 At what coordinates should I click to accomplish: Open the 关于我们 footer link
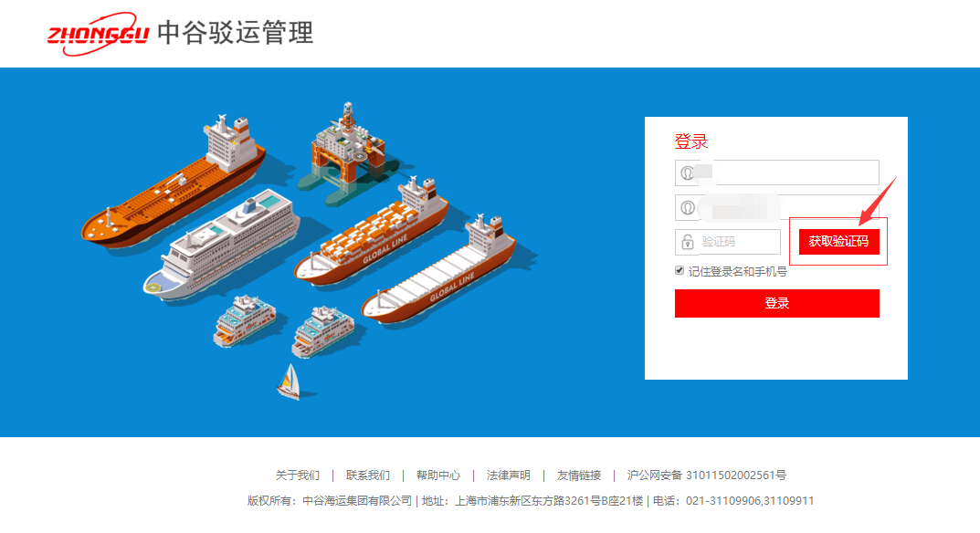pos(298,476)
